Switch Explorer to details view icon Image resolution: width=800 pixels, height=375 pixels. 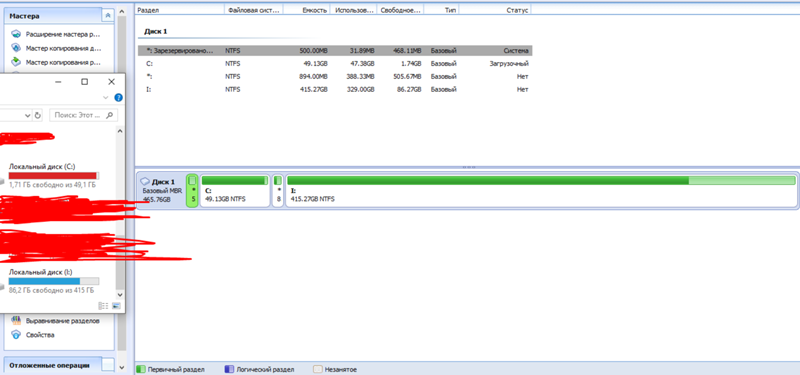tap(104, 306)
